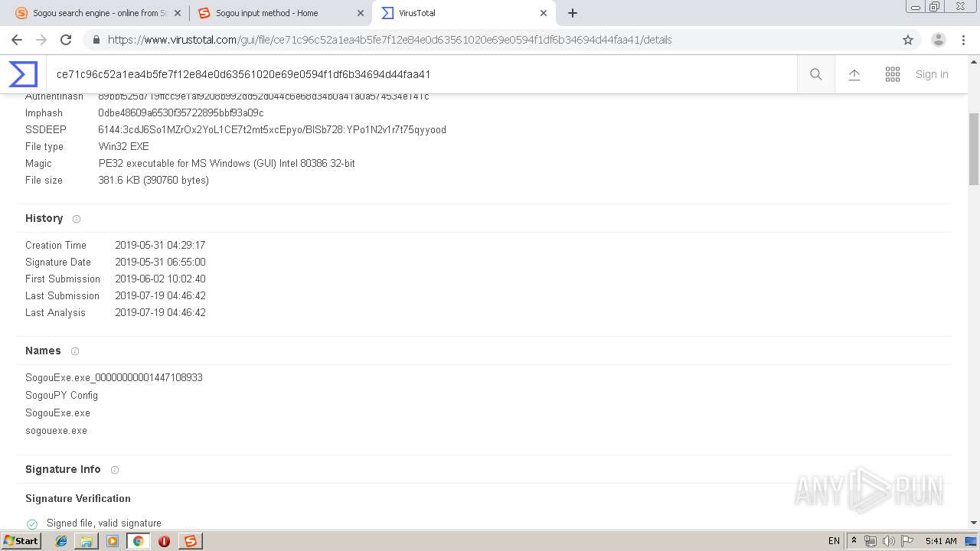Click the Action Center flag icon

[x=906, y=541]
